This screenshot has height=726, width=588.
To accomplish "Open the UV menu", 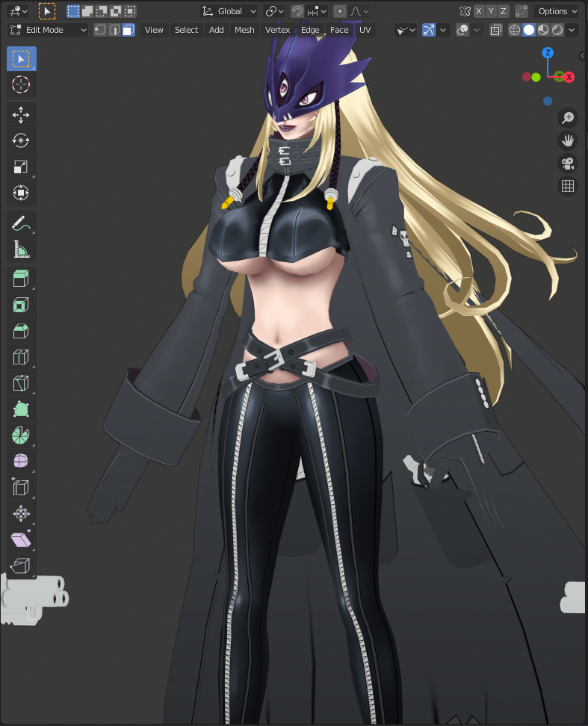I will tap(365, 30).
